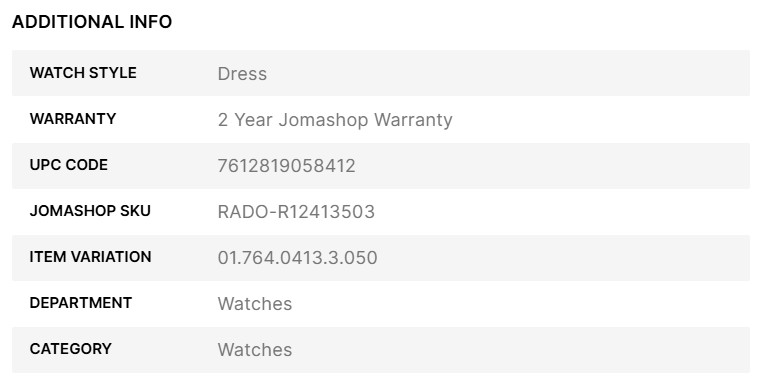Click the 2 Year Jomashop Warranty text
The image size is (762, 382).
click(335, 120)
